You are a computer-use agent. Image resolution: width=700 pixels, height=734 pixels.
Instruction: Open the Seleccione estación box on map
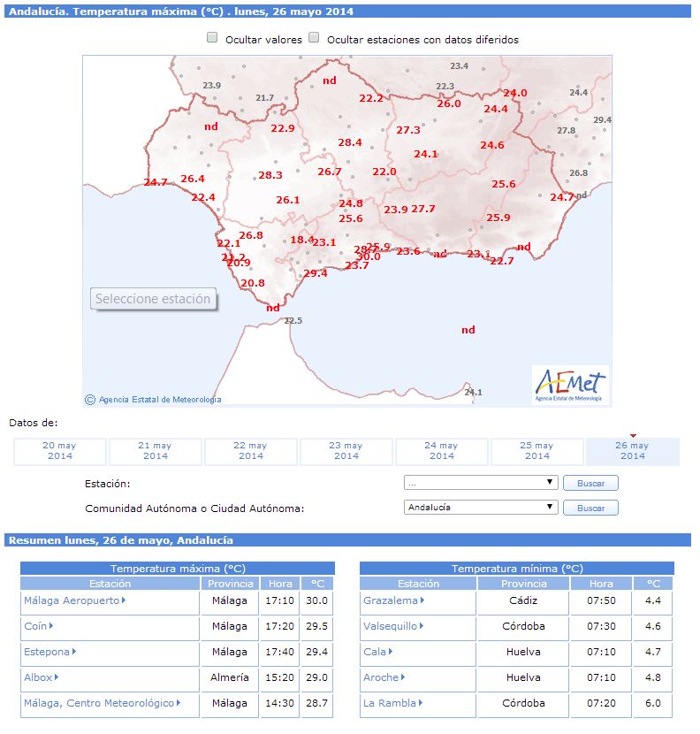pyautogui.click(x=154, y=299)
